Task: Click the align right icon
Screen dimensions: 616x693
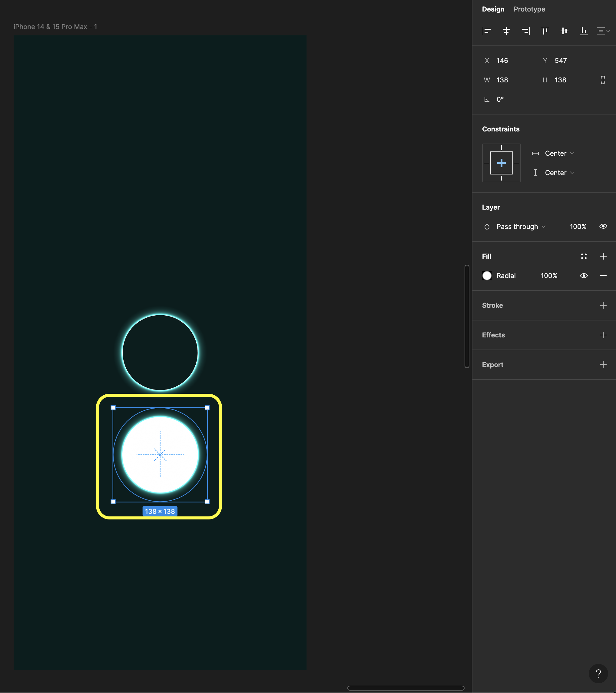Action: [526, 31]
